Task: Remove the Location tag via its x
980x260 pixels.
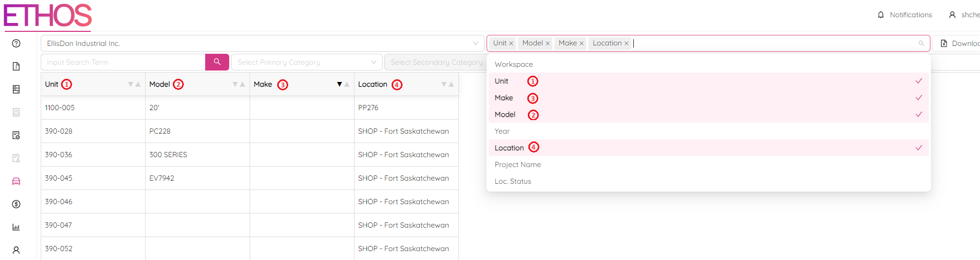Action: (627, 43)
